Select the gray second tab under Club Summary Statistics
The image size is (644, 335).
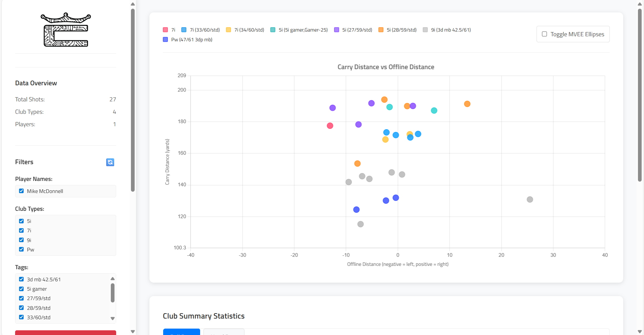[224, 333]
